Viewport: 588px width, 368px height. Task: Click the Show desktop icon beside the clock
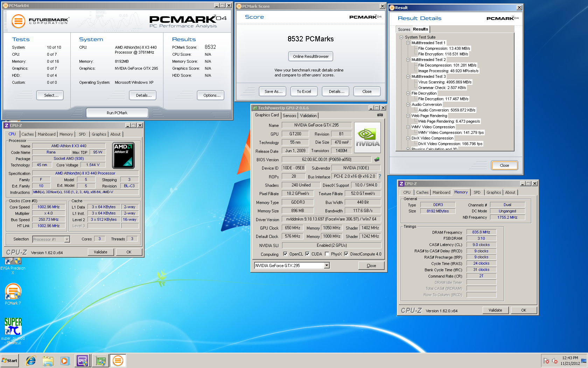point(583,361)
